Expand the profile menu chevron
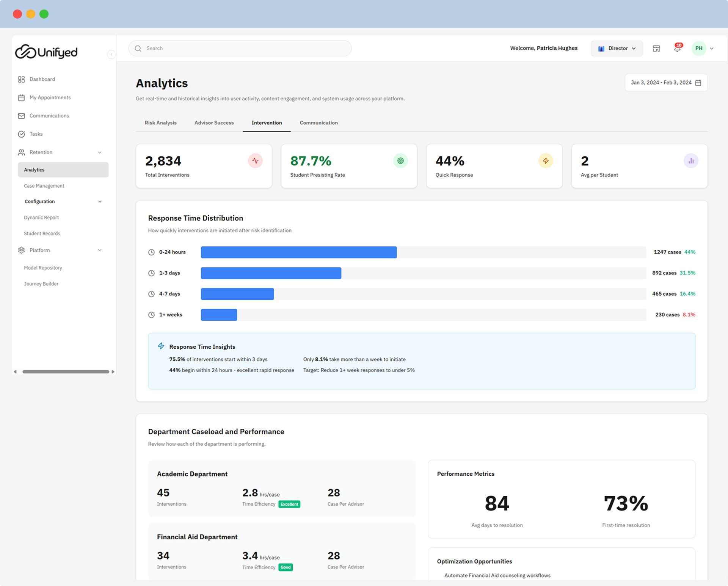Viewport: 728px width, 586px height. (x=712, y=49)
